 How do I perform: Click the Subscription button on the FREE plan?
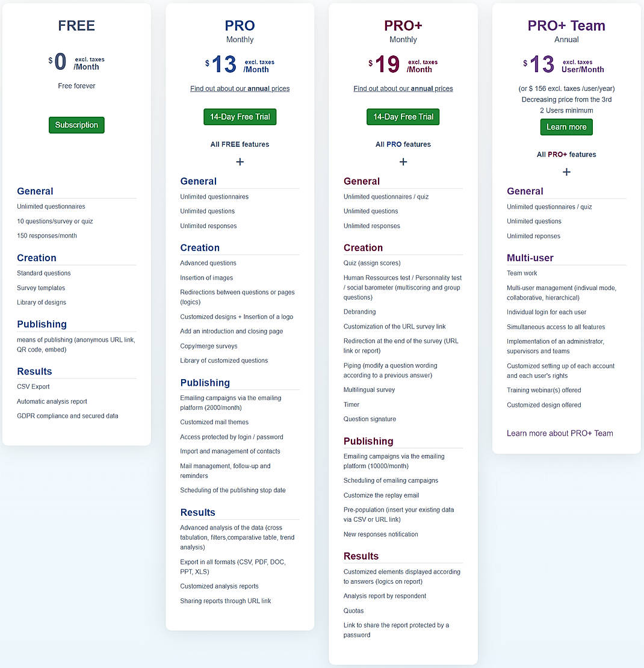click(x=76, y=125)
